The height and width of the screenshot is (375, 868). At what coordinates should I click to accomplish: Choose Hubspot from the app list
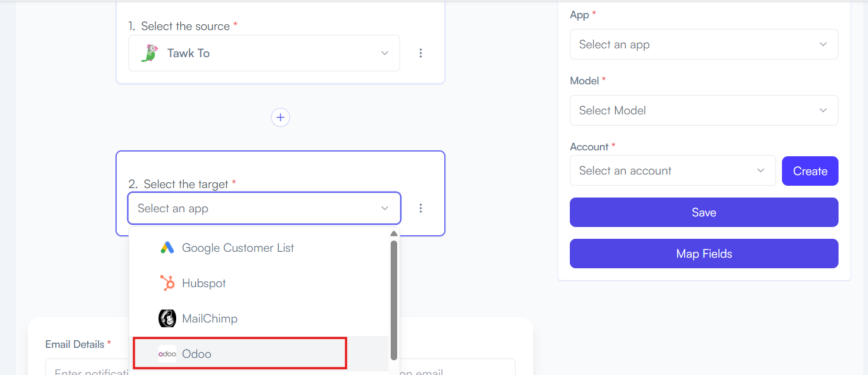tap(259, 283)
